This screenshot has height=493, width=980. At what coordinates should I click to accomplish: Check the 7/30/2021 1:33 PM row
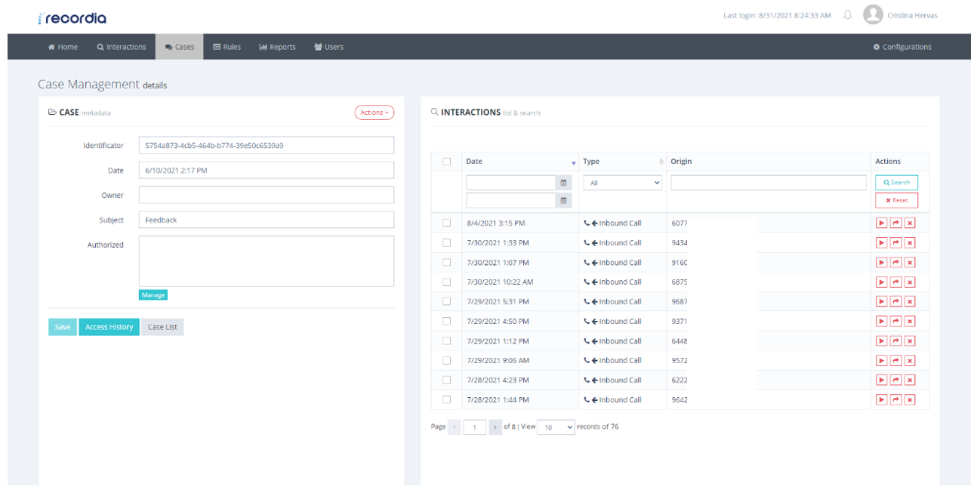pyautogui.click(x=446, y=243)
